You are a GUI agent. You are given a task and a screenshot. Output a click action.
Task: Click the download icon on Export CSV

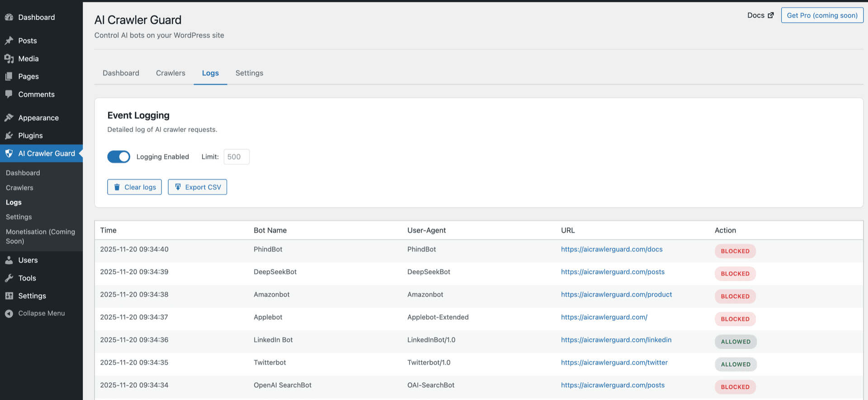tap(178, 187)
